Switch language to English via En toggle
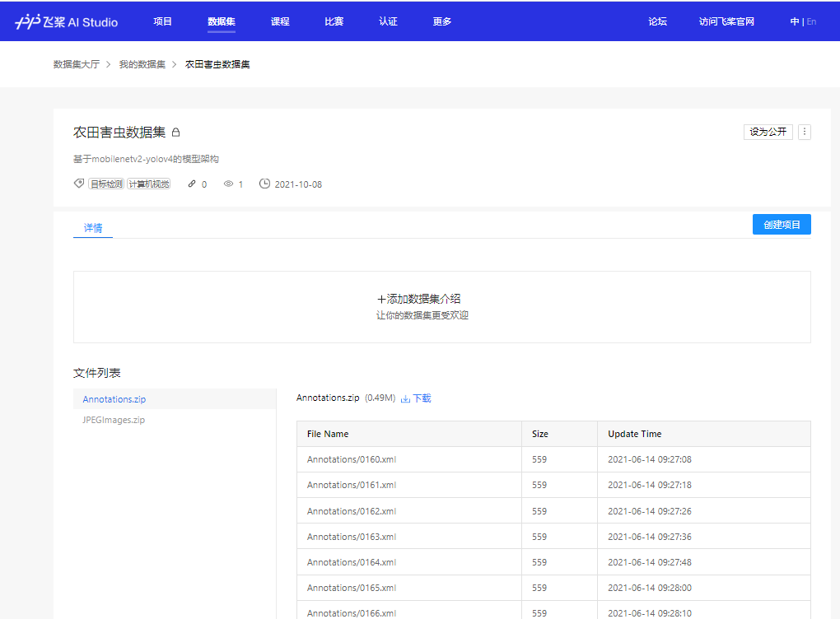The image size is (840, 619). (811, 21)
